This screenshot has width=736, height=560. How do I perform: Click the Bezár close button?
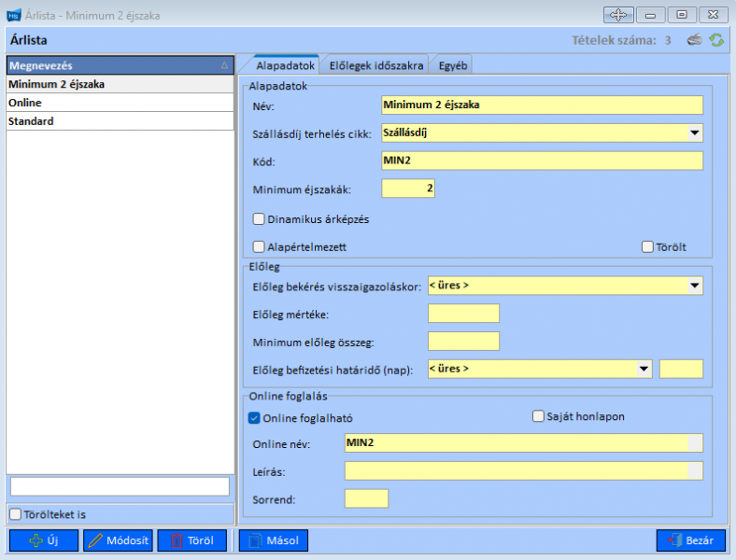[691, 540]
